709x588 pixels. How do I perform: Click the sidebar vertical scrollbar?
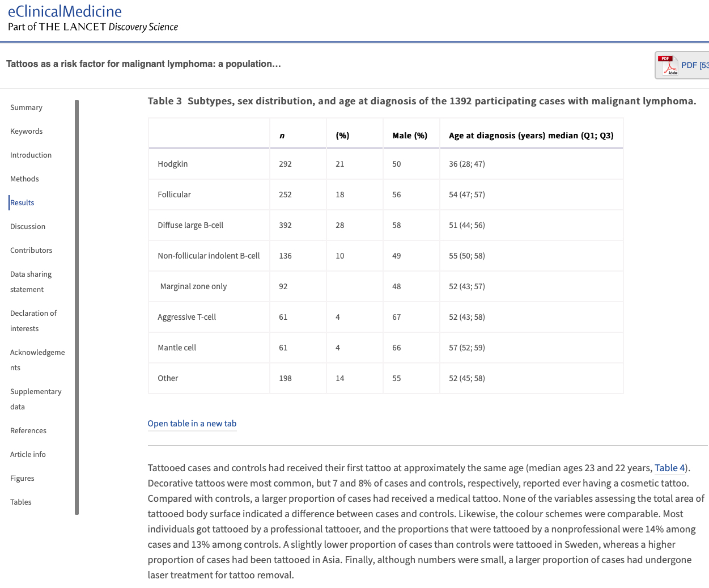pyautogui.click(x=77, y=307)
